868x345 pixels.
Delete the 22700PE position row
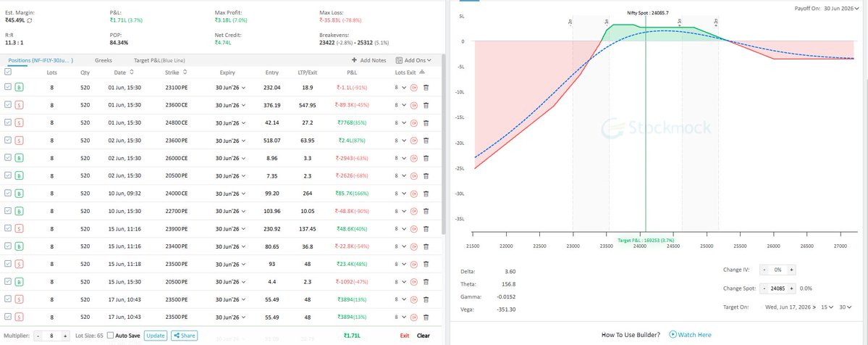pyautogui.click(x=426, y=212)
